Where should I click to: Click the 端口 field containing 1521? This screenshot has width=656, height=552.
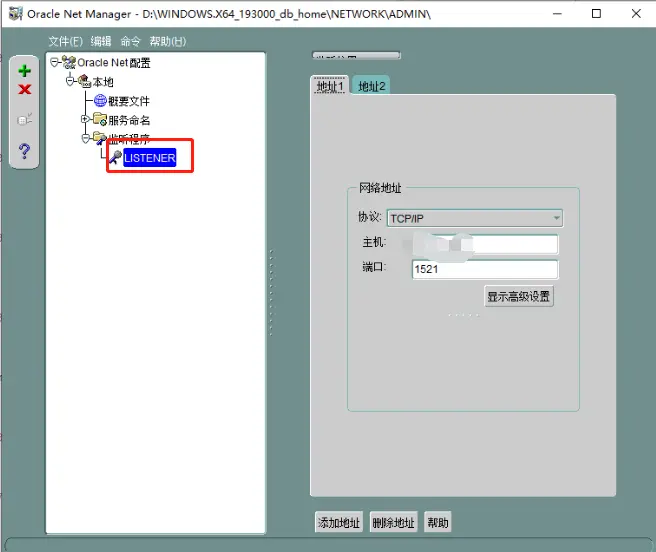pyautogui.click(x=485, y=269)
